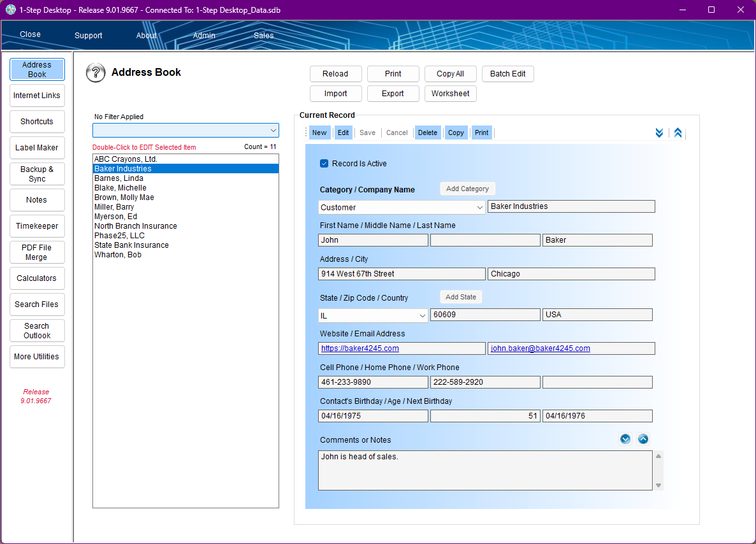Click the First Name field containing John
This screenshot has height=544, width=756.
[373, 240]
